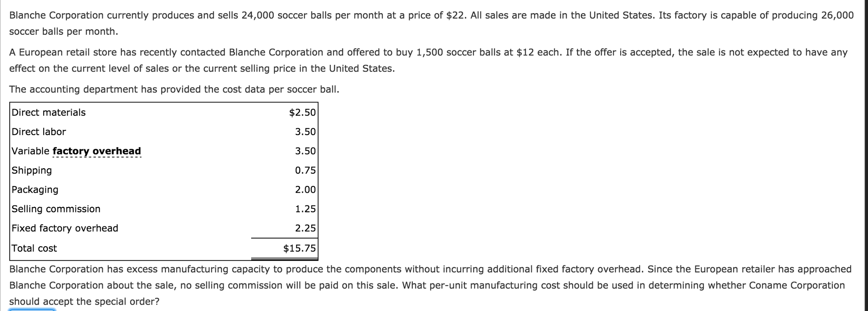This screenshot has height=311, width=868.
Task: Select the Direct labor row label
Action: [x=39, y=132]
